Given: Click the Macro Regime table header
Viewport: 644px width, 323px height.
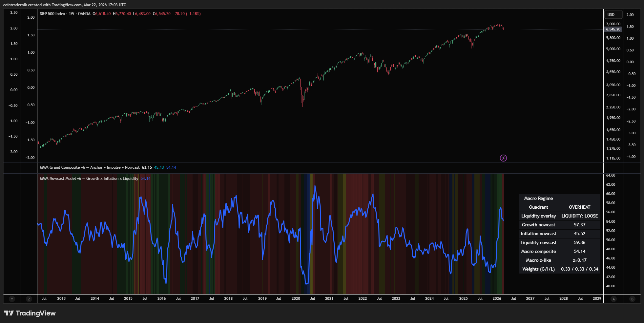Looking at the screenshot, I should 538,198.
